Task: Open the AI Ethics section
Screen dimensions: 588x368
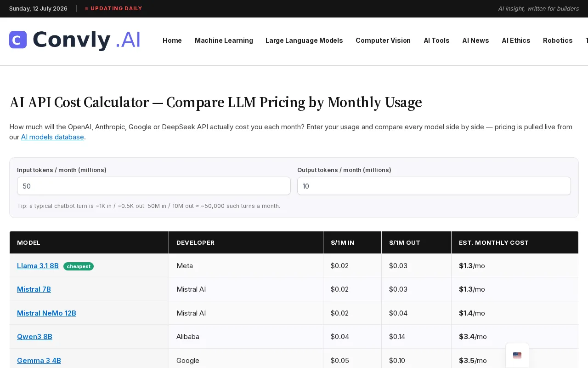Action: coord(516,40)
